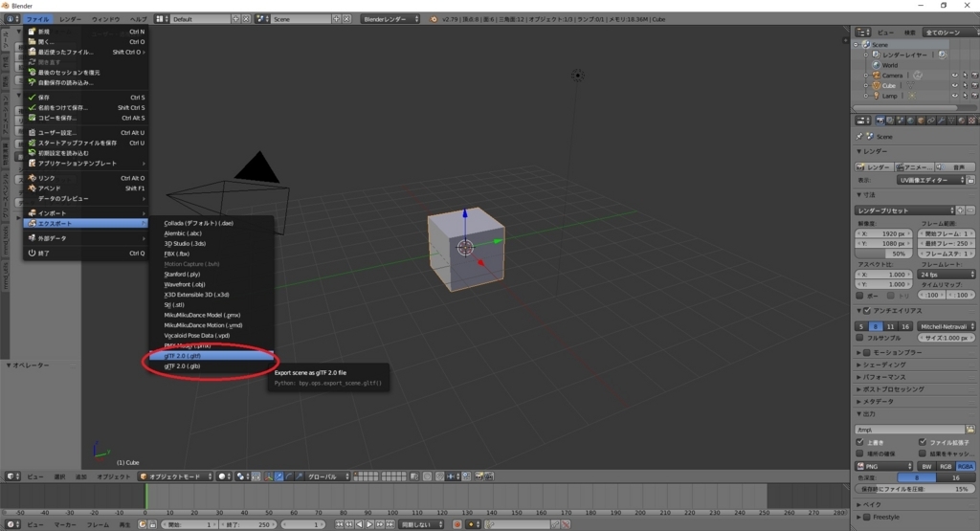Adjust resolution percentage 50% slider
980x531 pixels.
click(883, 254)
